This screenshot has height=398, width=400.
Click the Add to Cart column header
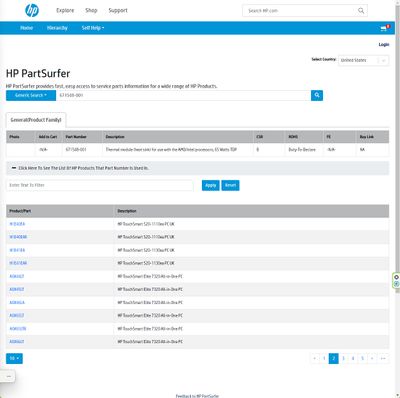(48, 137)
